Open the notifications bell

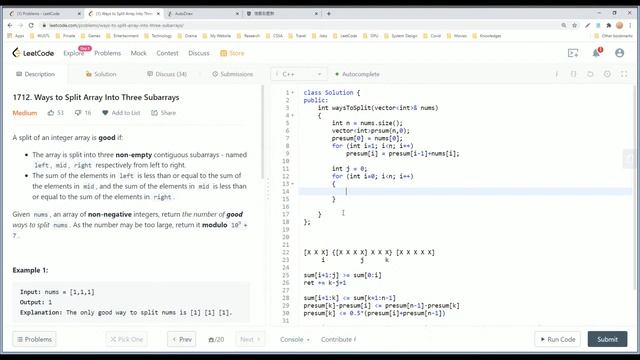pyautogui.click(x=596, y=53)
